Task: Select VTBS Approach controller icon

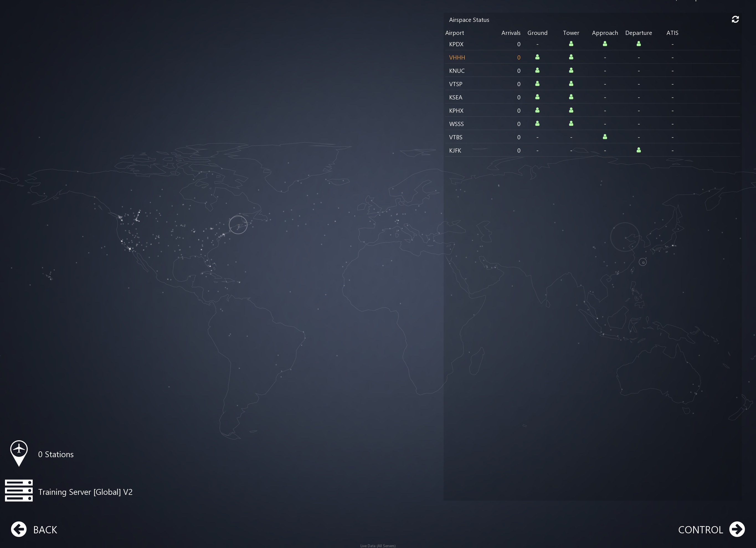Action: click(x=605, y=137)
